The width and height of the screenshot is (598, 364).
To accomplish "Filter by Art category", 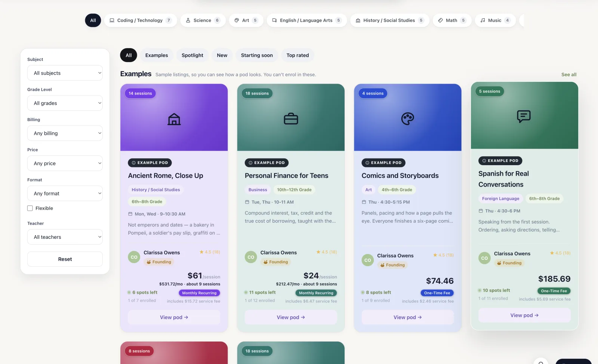I will pos(246,20).
